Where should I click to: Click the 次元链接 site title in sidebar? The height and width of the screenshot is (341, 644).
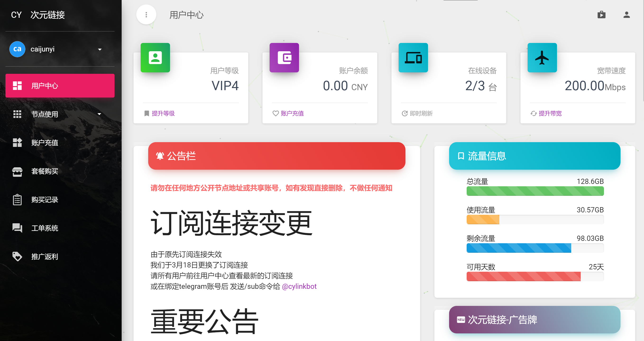tap(47, 15)
